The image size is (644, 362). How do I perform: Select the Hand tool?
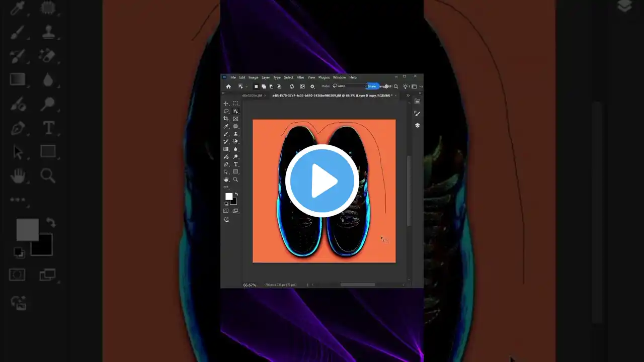tap(226, 179)
